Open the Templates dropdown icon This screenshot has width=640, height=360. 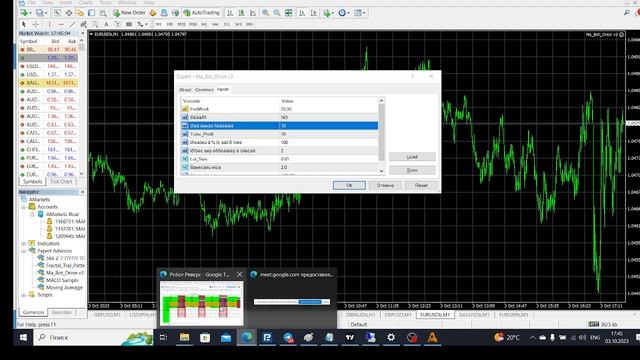(x=359, y=13)
